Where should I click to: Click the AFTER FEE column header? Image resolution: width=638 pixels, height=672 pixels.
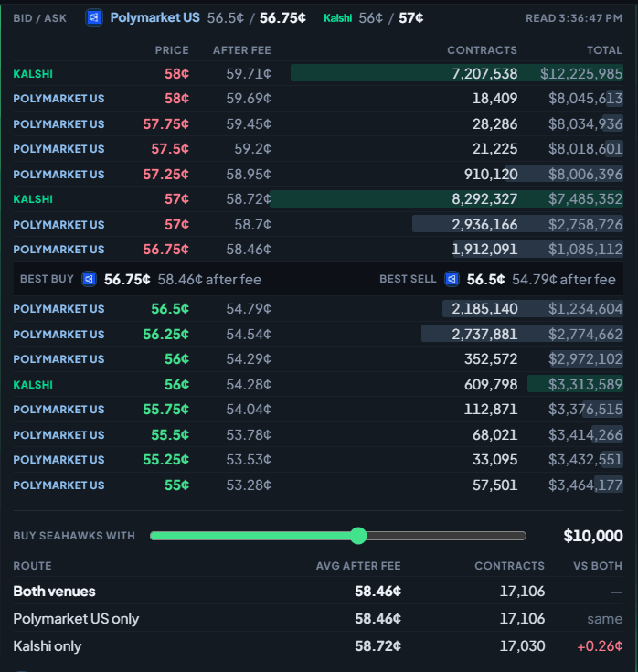pos(241,50)
